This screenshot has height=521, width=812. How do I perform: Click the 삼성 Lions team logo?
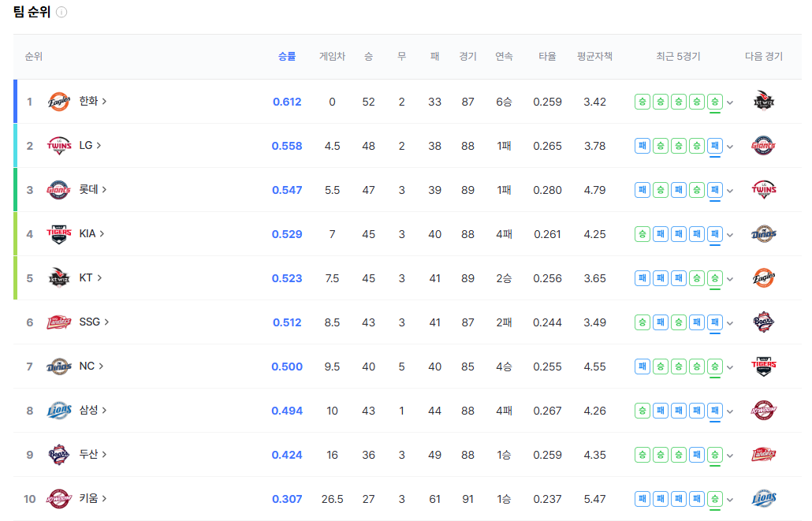coord(59,411)
